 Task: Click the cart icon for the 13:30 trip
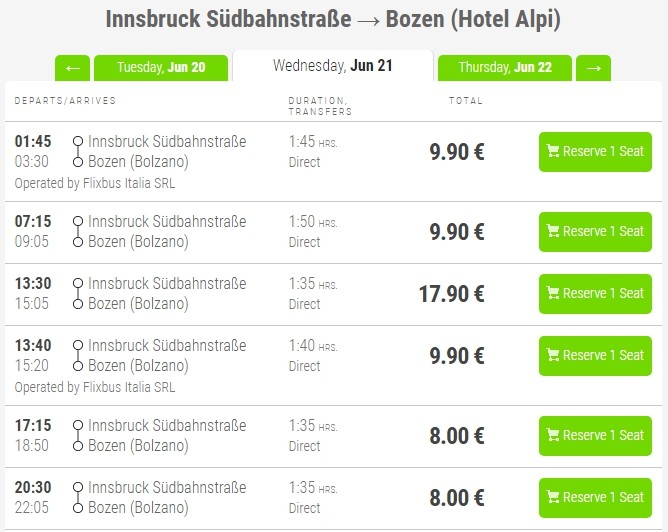tap(552, 294)
